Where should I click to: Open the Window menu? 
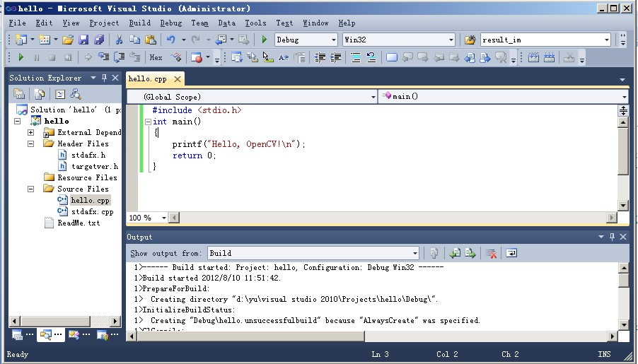315,23
